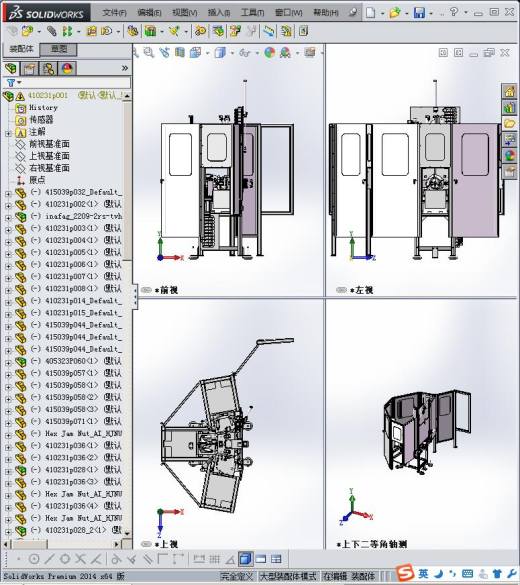Open Design Library icon in task pane

pos(510,107)
